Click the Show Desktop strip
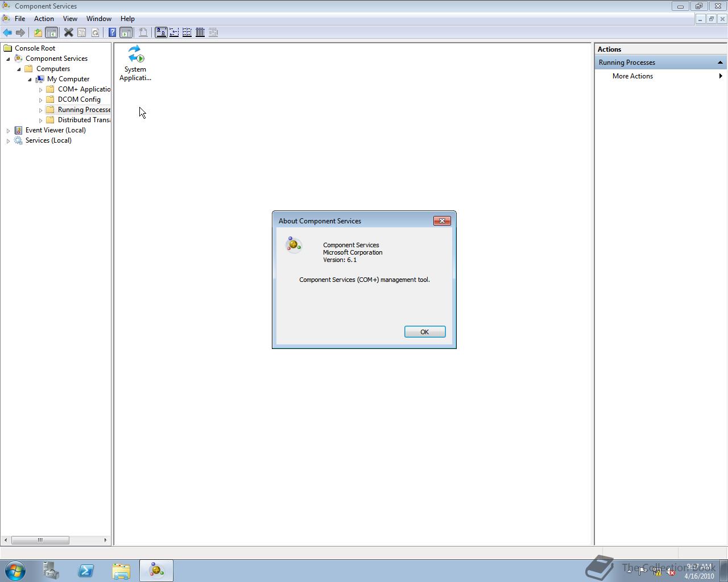This screenshot has height=582, width=728. pyautogui.click(x=723, y=571)
